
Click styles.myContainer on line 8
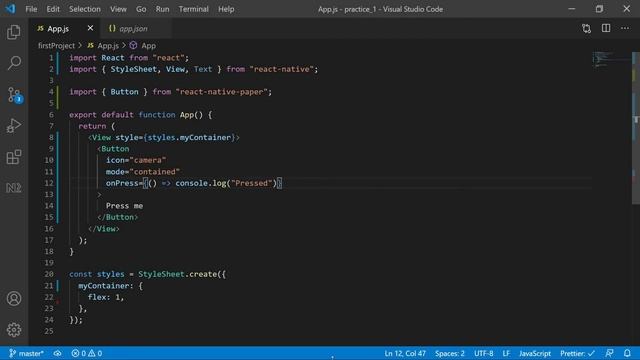pyautogui.click(x=189, y=138)
